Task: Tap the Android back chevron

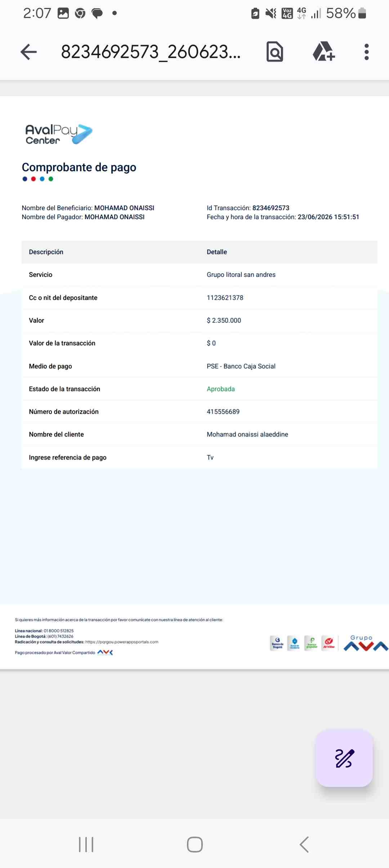Action: pos(304,845)
